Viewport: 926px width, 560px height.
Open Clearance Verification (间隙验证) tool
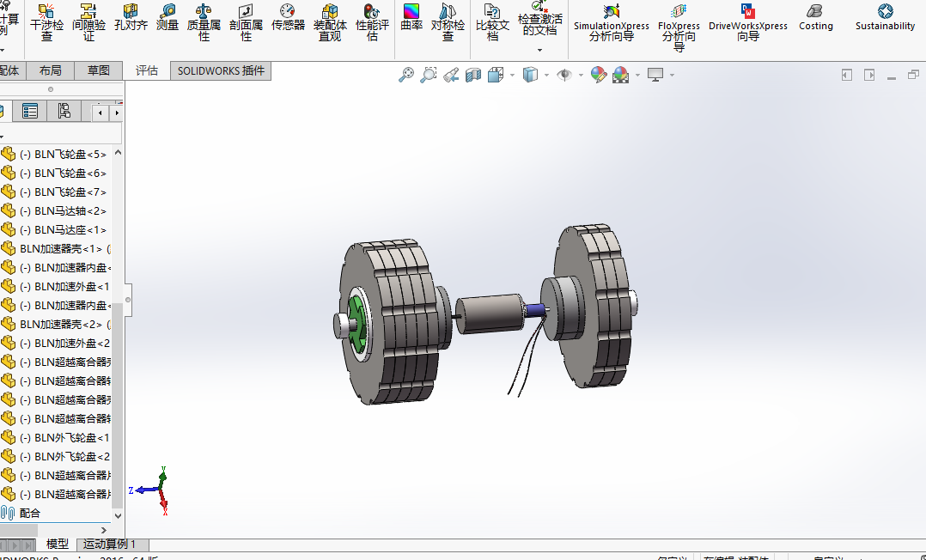tap(88, 22)
